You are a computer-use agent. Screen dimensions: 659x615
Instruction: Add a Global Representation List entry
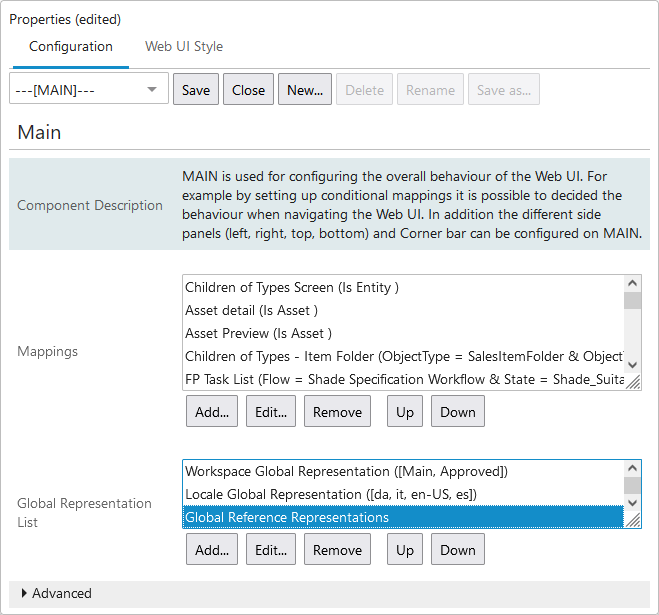pyautogui.click(x=212, y=550)
